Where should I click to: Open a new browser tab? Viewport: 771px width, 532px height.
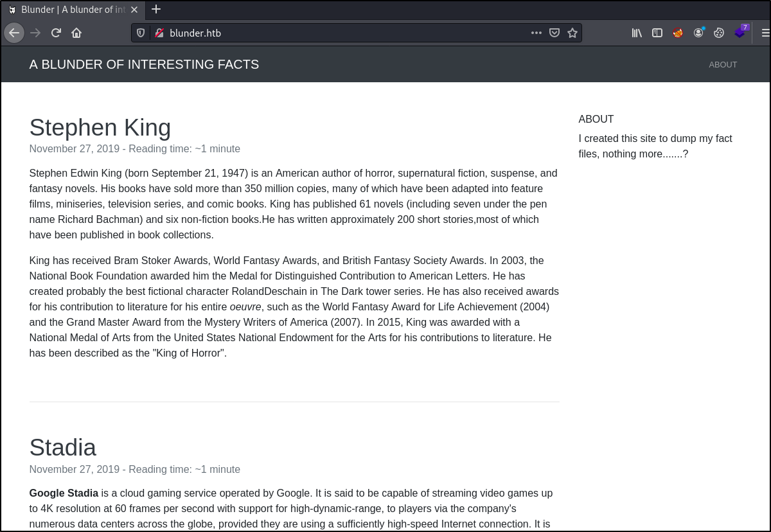[x=156, y=10]
